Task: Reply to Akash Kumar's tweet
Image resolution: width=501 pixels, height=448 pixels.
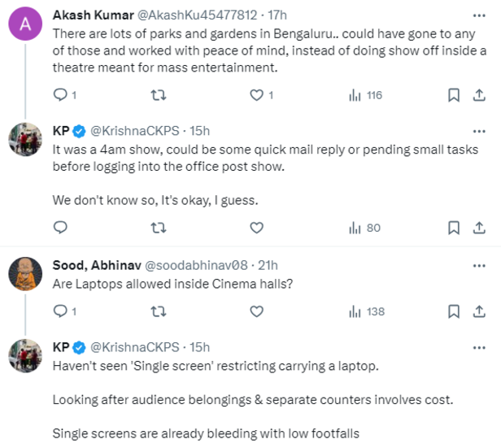Action: (60, 95)
